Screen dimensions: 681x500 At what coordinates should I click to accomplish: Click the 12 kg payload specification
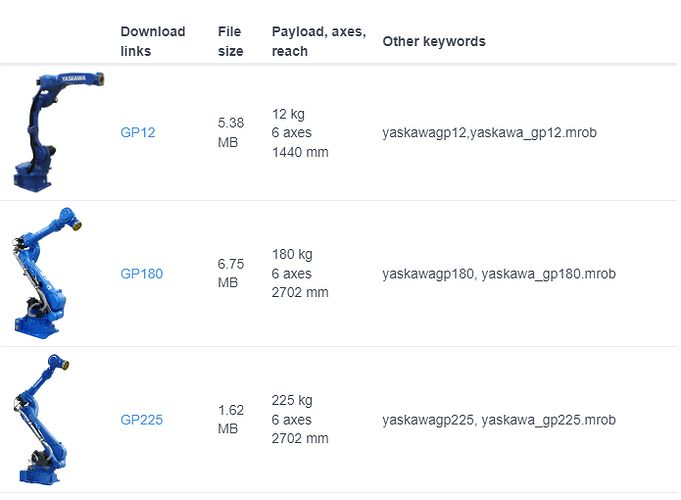(x=288, y=114)
